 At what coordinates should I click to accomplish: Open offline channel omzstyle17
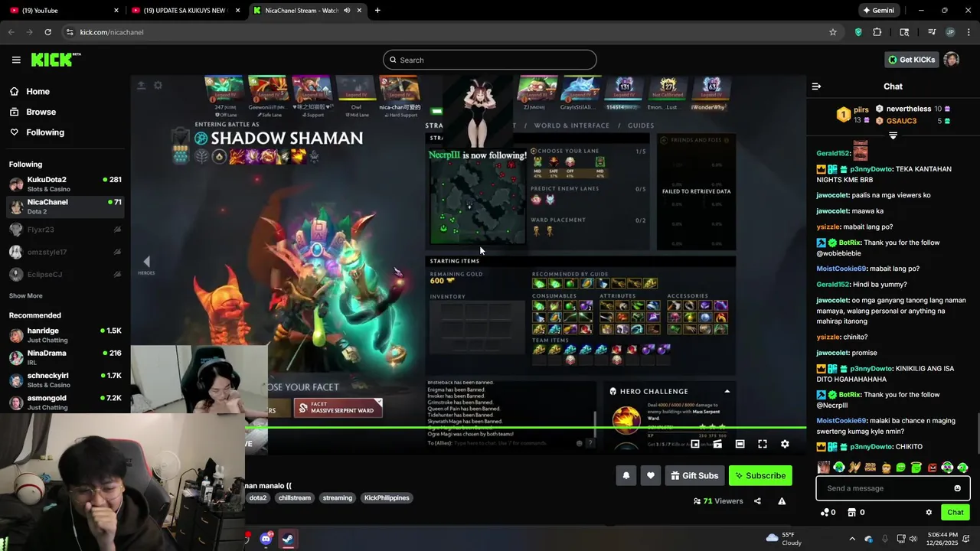[65, 252]
